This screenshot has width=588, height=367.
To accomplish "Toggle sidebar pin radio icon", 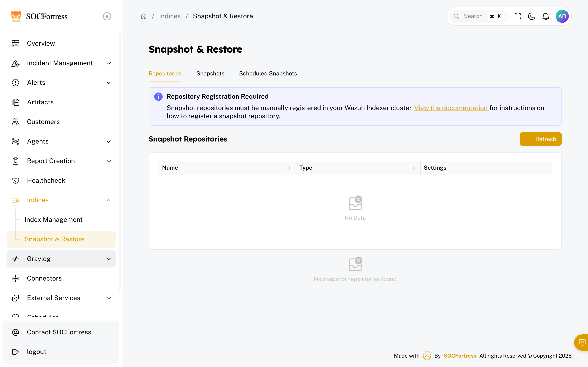I will 107,16.
